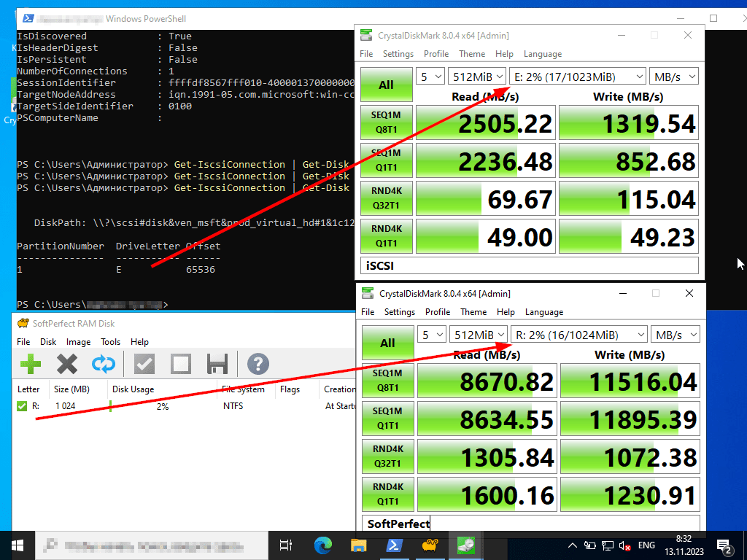
Task: Open Image menu in SoftPerfect RAM Disk
Action: tap(78, 342)
